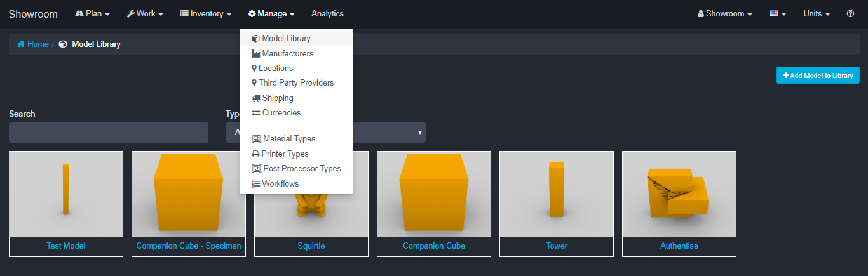The height and width of the screenshot is (276, 868).
Task: Go to the Analytics page
Action: tap(327, 14)
